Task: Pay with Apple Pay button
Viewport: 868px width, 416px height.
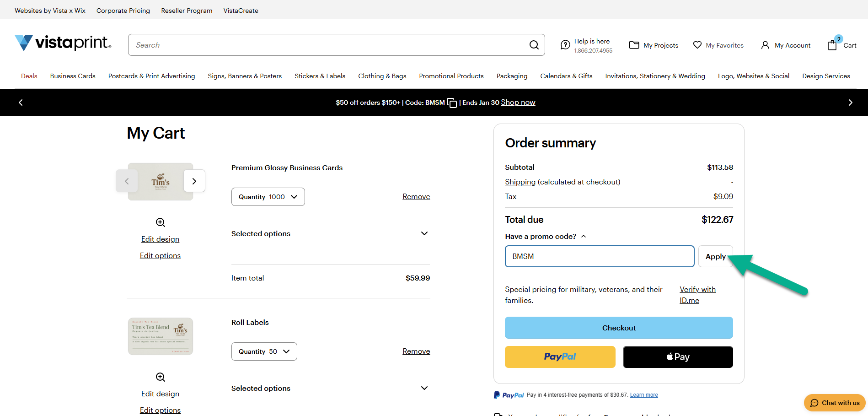Action: pos(678,357)
